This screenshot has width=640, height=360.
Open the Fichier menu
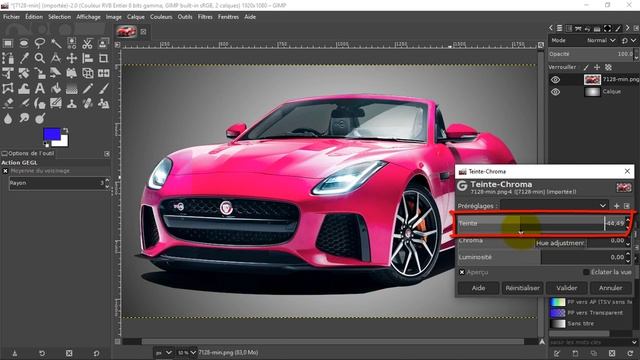pos(11,17)
